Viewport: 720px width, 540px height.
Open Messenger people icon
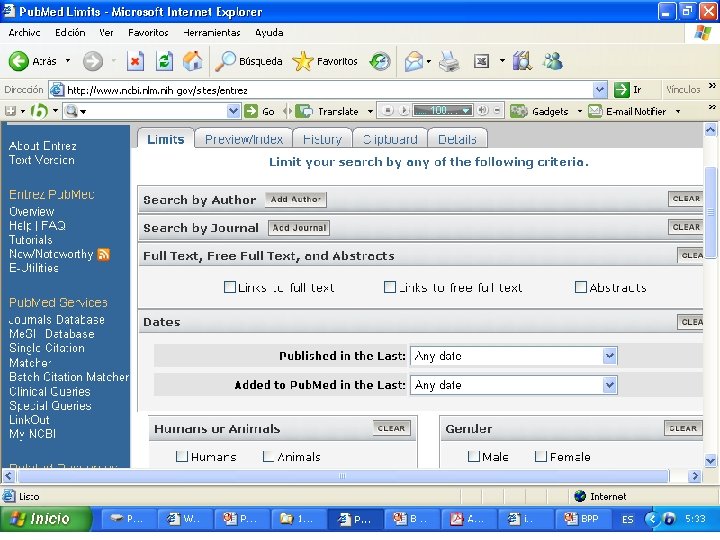click(x=552, y=61)
